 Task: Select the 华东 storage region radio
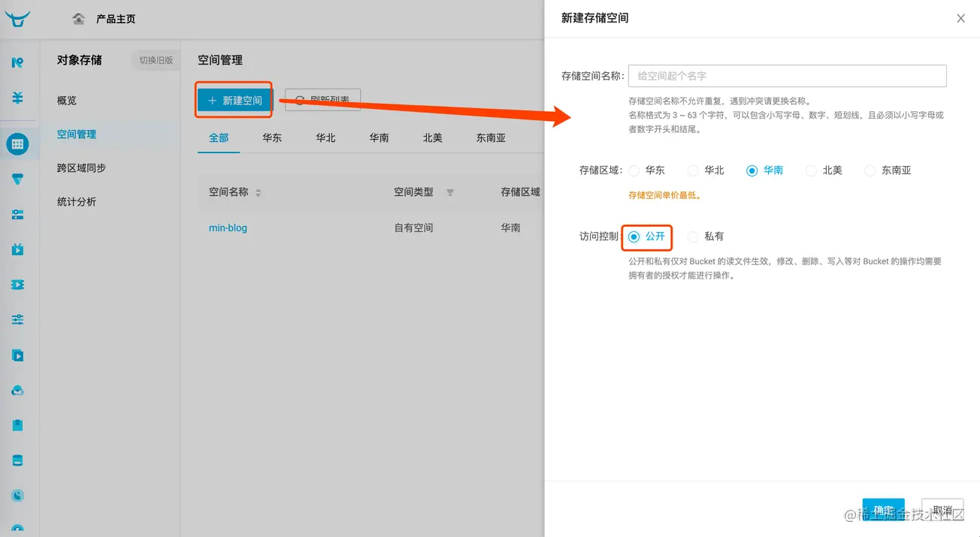tap(634, 170)
